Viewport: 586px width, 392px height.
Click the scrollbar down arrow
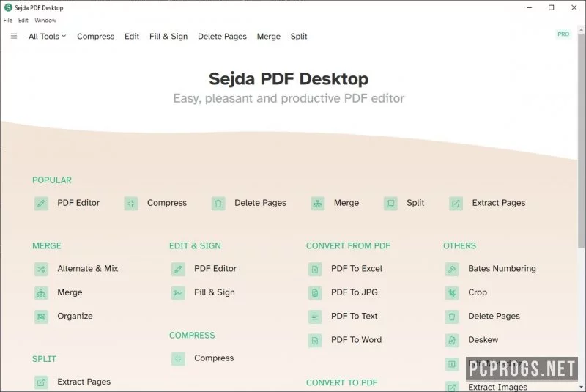coord(581,387)
